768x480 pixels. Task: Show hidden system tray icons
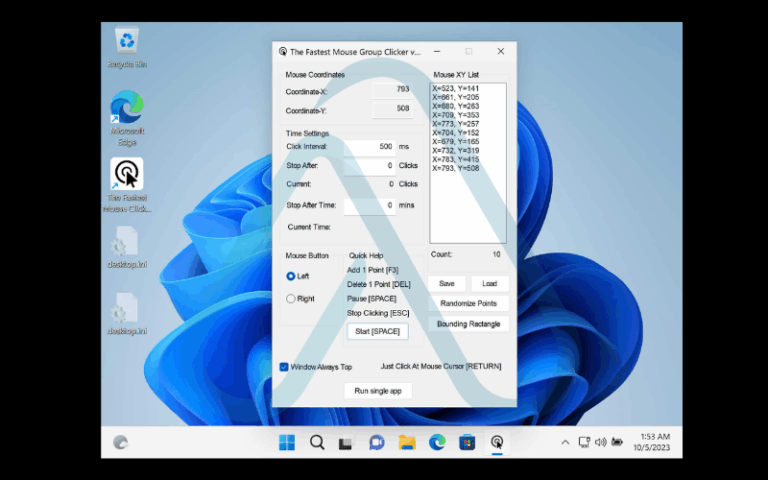click(x=565, y=442)
